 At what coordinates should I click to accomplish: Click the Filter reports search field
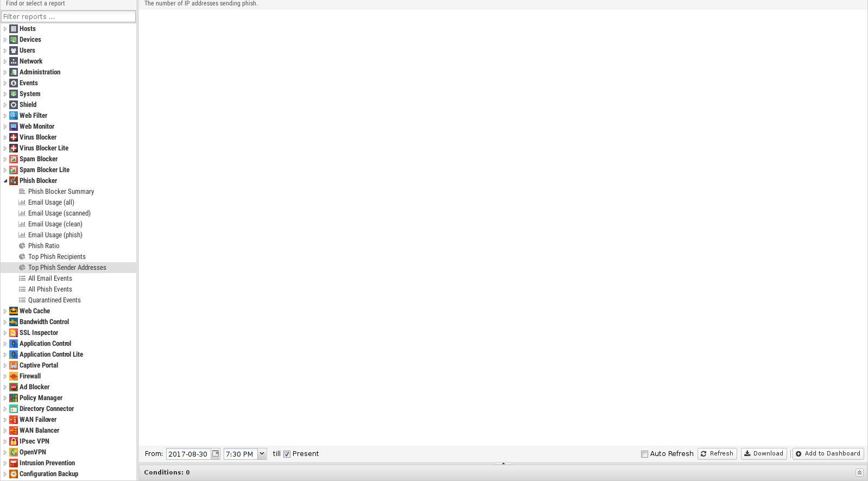point(68,16)
